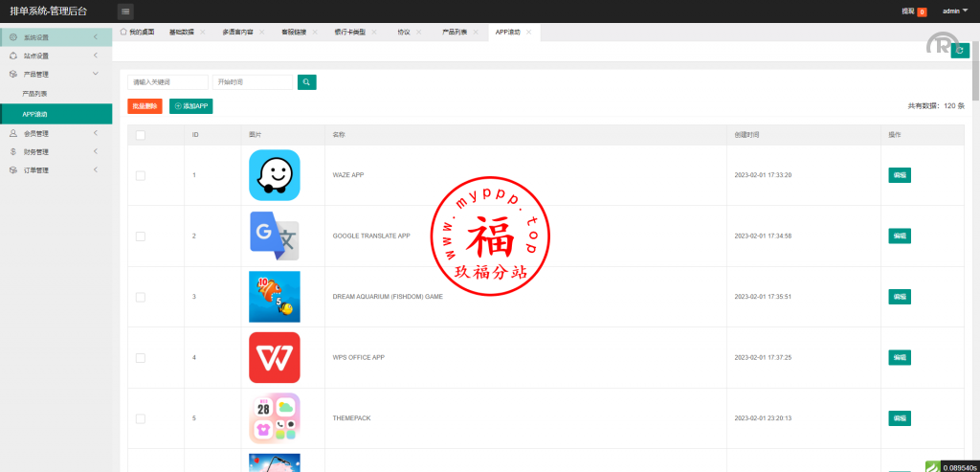Open 产品列表 in the sidebar
Screen dimensions: 980x472
point(35,94)
